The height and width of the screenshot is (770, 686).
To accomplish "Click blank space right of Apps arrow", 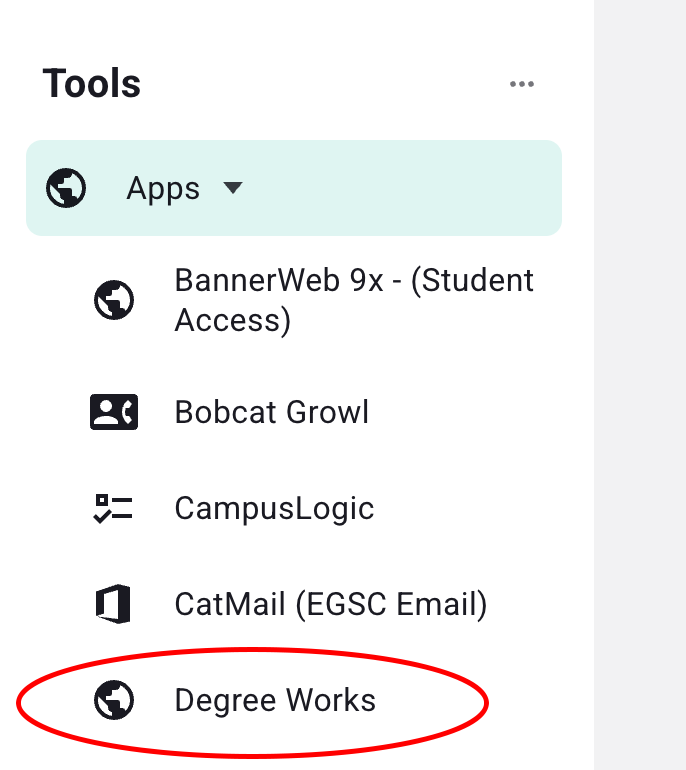I will tap(400, 188).
